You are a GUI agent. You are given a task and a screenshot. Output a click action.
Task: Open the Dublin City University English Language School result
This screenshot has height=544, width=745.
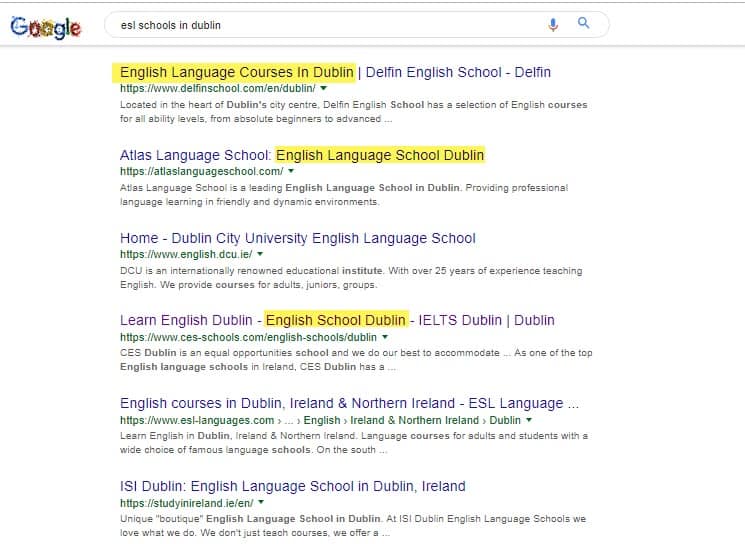[297, 238]
